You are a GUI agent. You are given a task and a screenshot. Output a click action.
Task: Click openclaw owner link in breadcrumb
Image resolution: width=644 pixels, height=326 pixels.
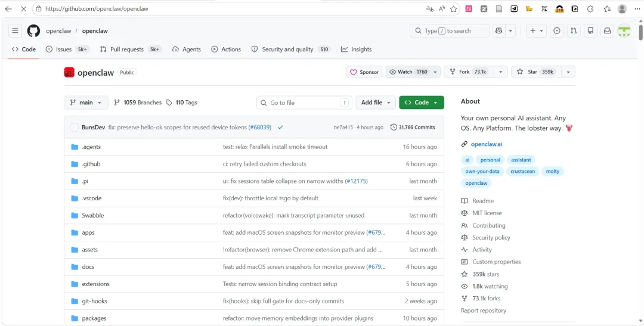[x=58, y=31]
